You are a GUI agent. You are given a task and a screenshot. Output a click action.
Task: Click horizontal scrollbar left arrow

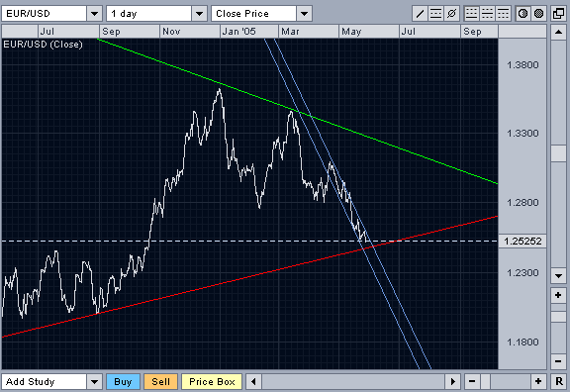pos(253,382)
